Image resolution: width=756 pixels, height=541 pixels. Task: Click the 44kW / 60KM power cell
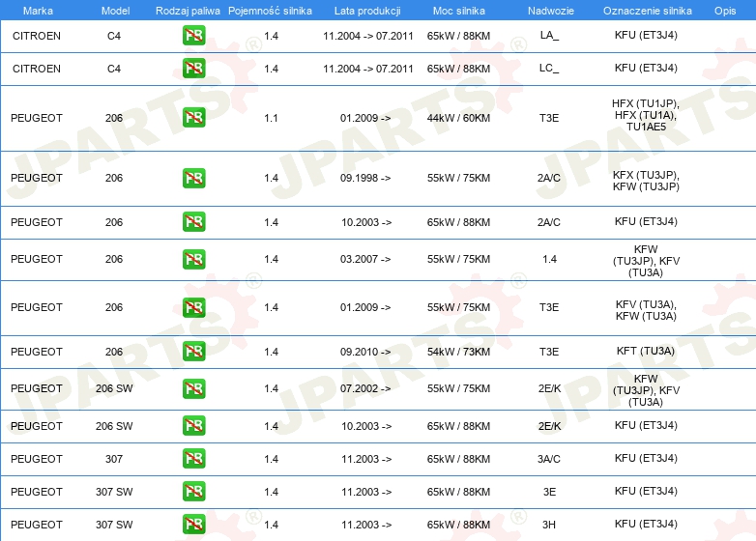click(x=458, y=118)
